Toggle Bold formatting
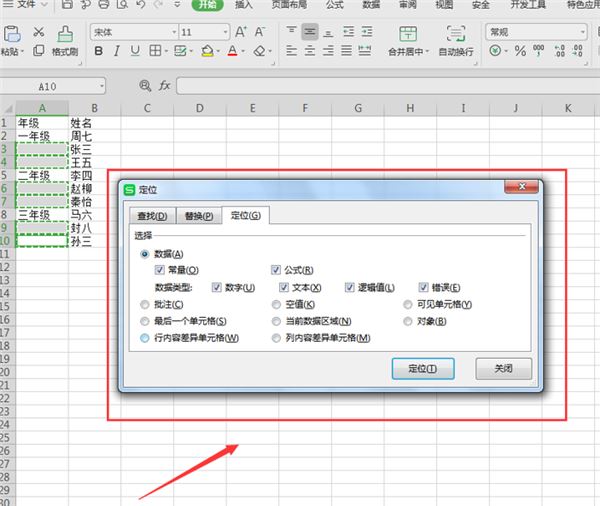 (98, 51)
